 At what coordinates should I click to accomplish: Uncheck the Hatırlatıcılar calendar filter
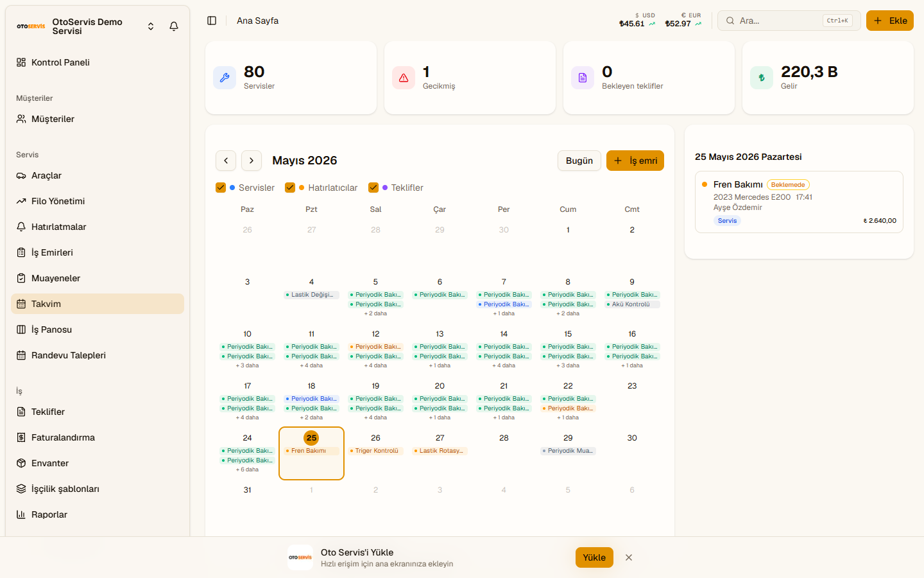tap(290, 188)
